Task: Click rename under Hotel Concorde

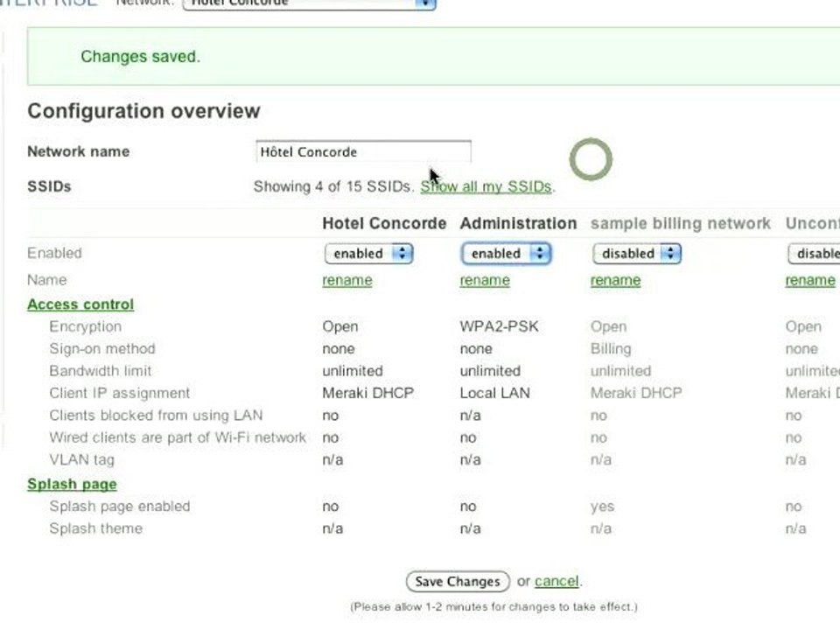Action: pyautogui.click(x=347, y=280)
